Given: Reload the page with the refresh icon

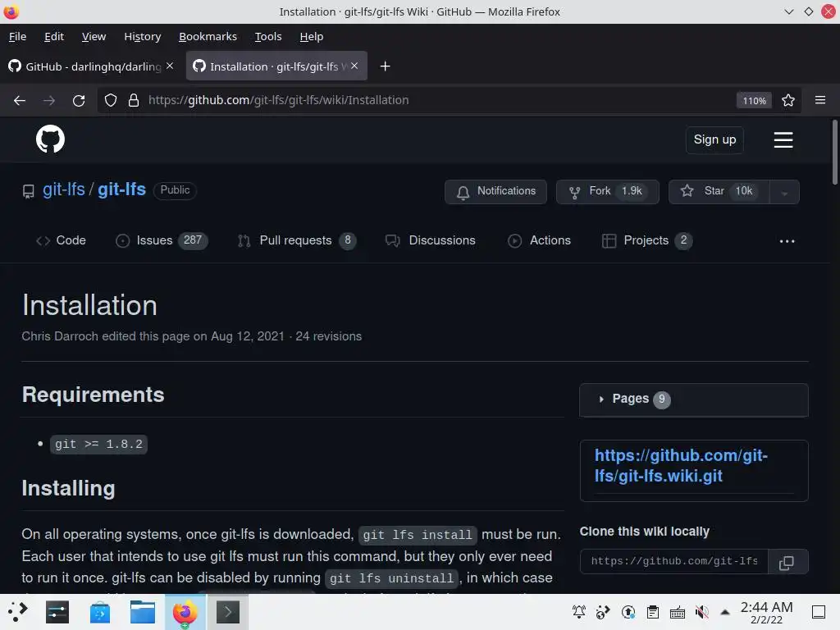Looking at the screenshot, I should click(79, 100).
